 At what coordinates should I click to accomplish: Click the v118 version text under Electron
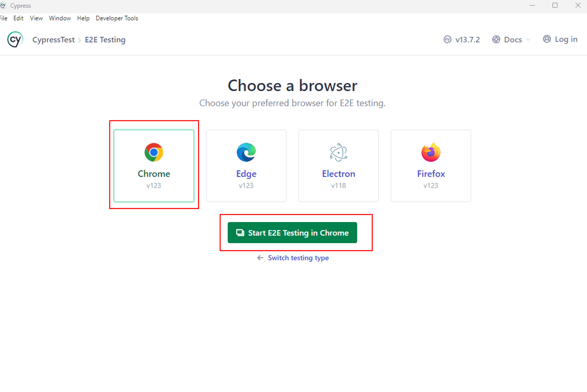338,185
